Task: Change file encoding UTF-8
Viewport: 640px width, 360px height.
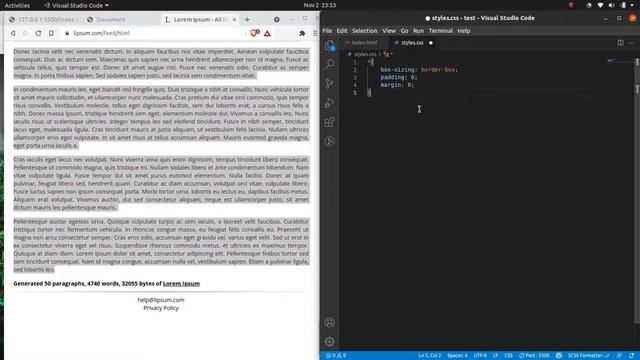Action: pyautogui.click(x=480, y=356)
